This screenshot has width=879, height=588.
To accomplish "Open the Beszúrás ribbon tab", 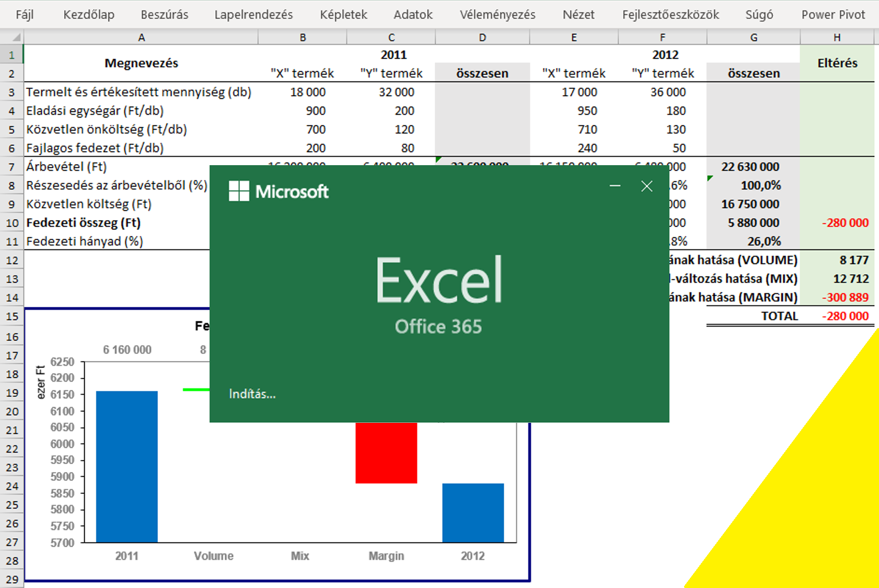I will [x=165, y=15].
